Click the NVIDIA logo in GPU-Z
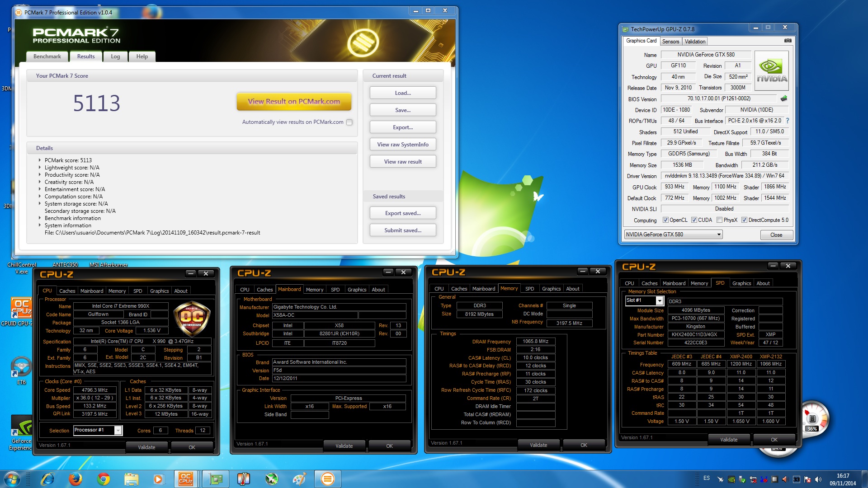This screenshot has height=488, width=868. 771,71
